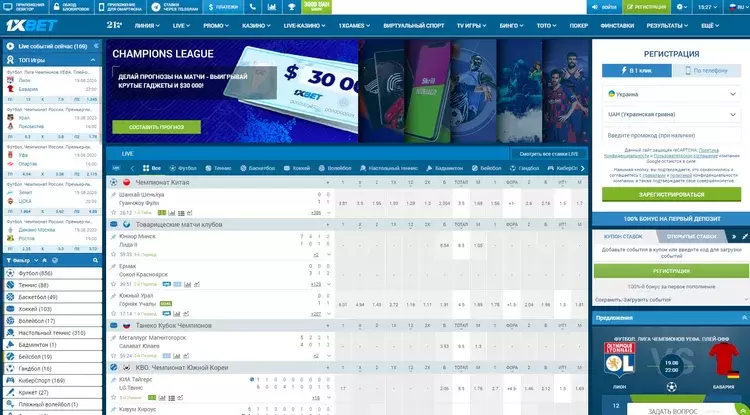The image size is (750, 415).
Task: Open Результаты menu
Action: pos(667,26)
